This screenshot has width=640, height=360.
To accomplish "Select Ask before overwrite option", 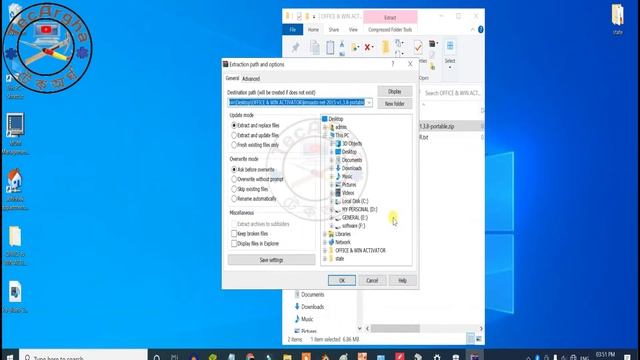I will (234, 169).
